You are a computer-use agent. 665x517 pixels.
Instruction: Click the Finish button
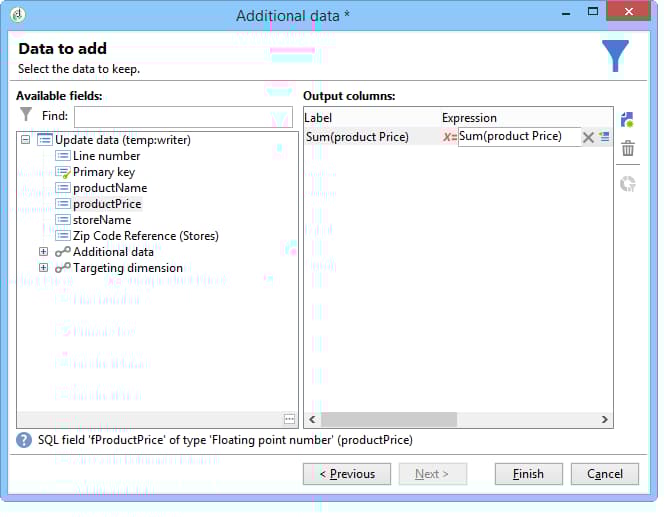click(x=528, y=474)
